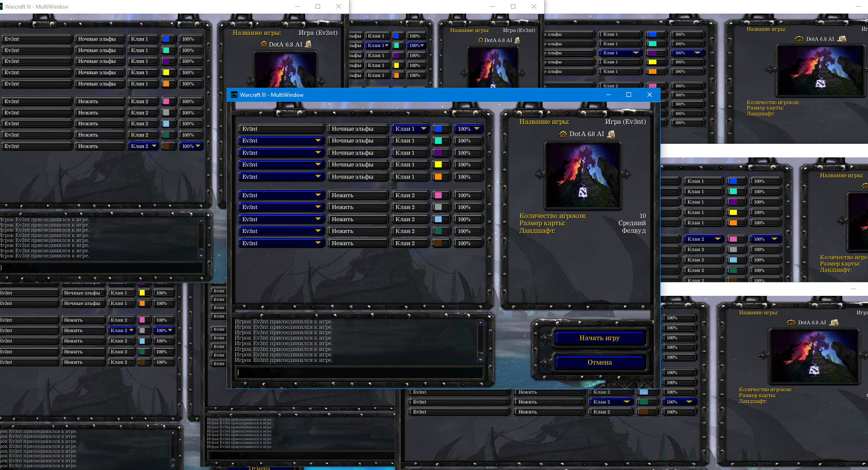Click the Начать игру button

click(599, 338)
